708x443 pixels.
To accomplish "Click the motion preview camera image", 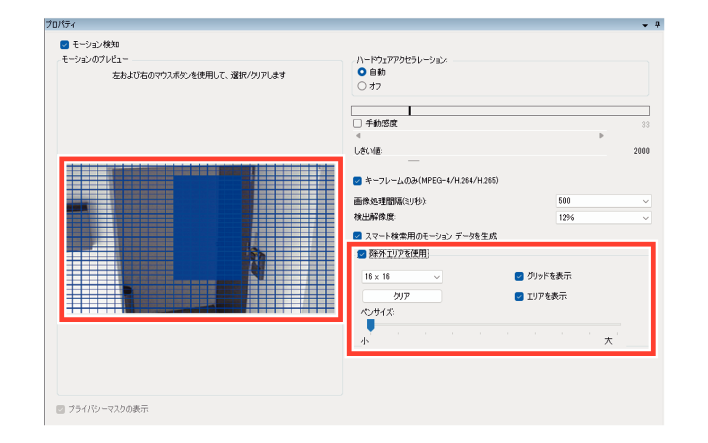I will pyautogui.click(x=200, y=239).
